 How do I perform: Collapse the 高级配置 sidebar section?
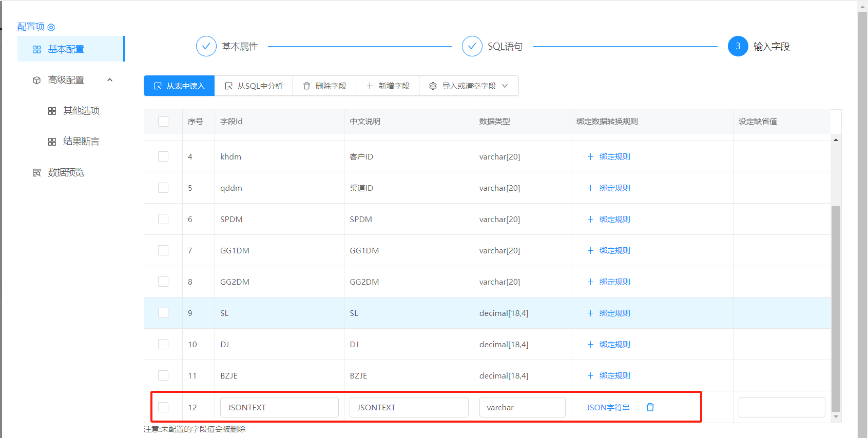[x=109, y=80]
